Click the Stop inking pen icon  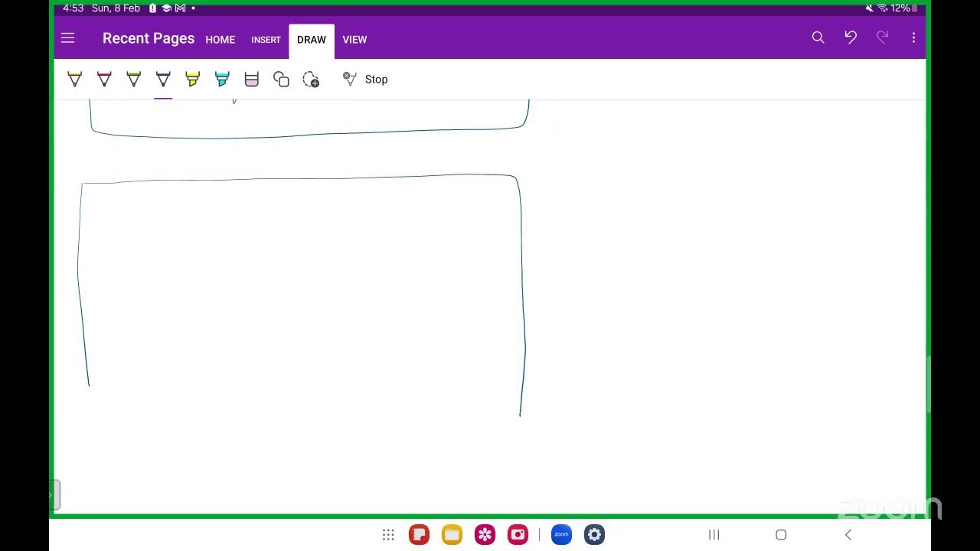[349, 79]
